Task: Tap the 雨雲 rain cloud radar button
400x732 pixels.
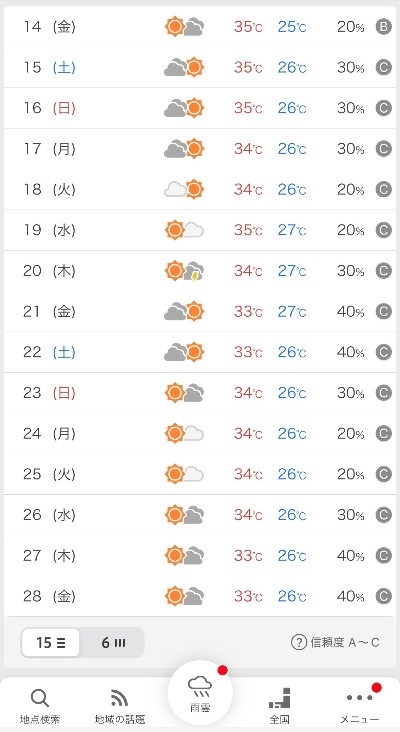Action: pos(200,693)
